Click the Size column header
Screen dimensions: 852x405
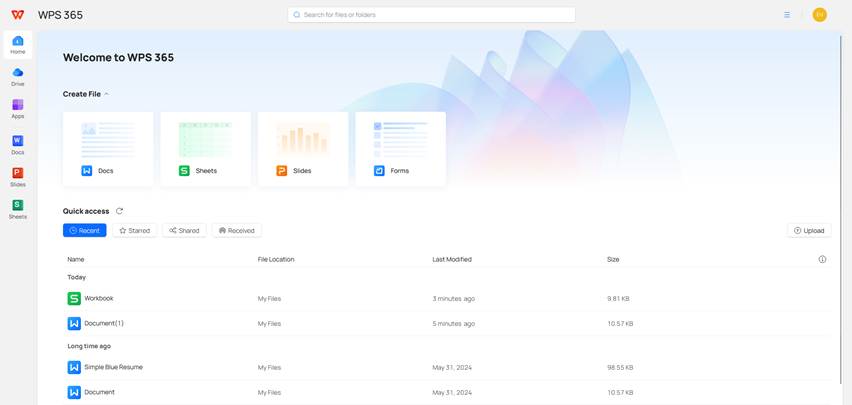tap(613, 259)
